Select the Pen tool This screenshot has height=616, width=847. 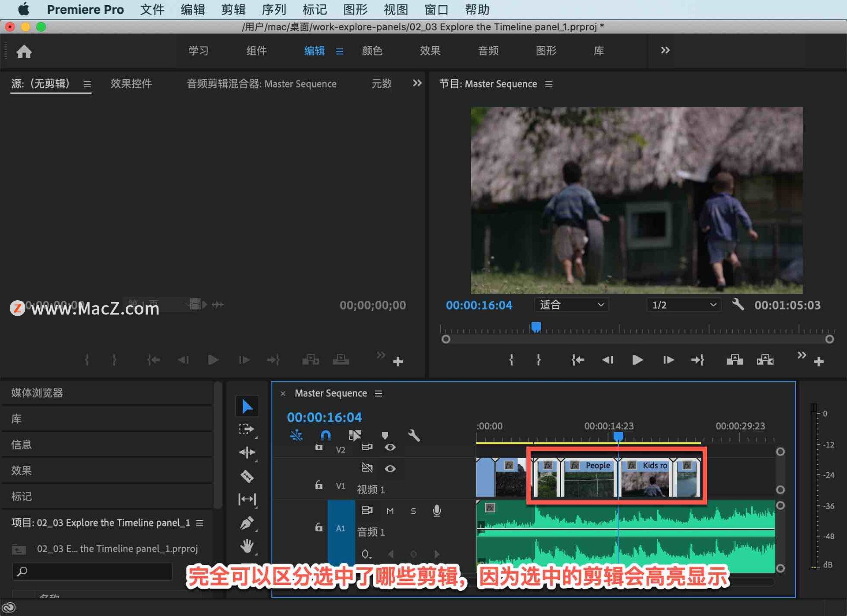pyautogui.click(x=247, y=523)
